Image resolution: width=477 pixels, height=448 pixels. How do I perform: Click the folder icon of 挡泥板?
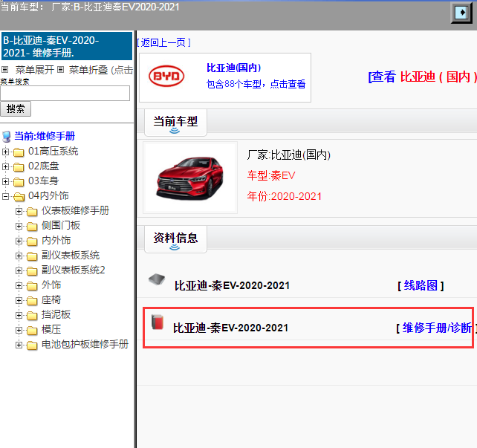32,316
